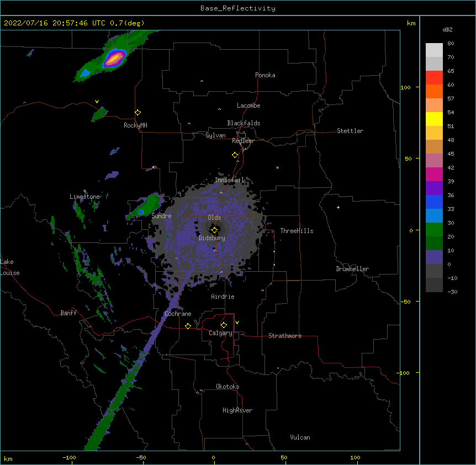The image size is (476, 465).
Task: Click the Ponoka city label
Action: click(x=265, y=75)
